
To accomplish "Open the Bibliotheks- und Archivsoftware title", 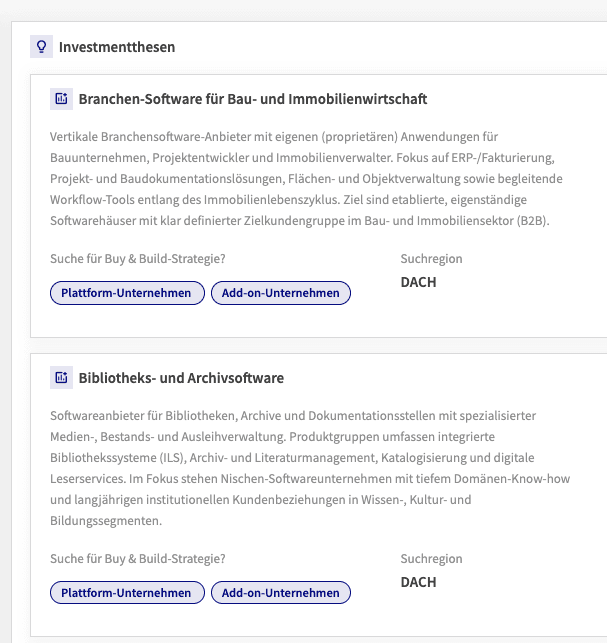I will pos(181,378).
